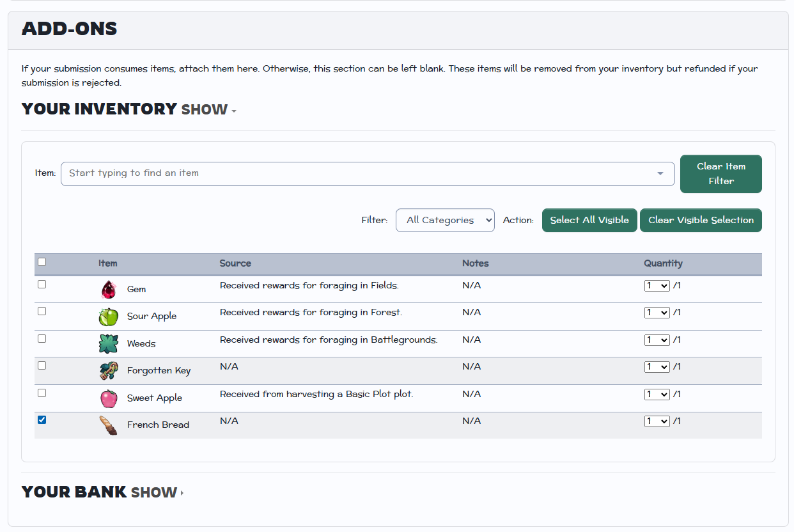Click the red Gem item icon
The height and width of the screenshot is (532, 794).
pos(108,290)
